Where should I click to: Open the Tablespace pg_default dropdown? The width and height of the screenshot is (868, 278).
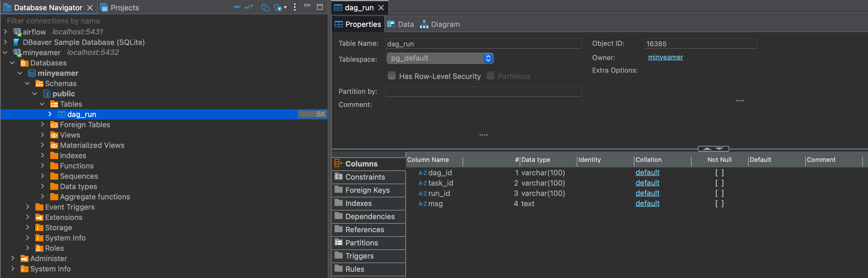(x=440, y=58)
